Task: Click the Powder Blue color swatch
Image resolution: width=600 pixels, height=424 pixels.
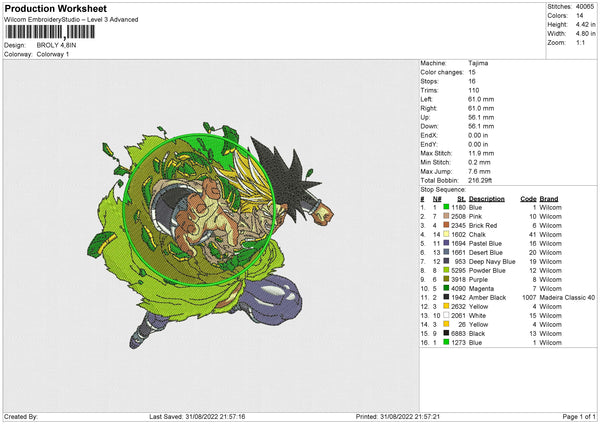Action: pos(446,270)
